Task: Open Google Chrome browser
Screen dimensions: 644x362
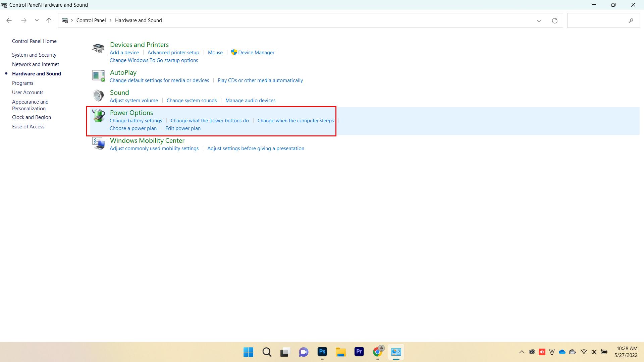Action: (x=377, y=351)
